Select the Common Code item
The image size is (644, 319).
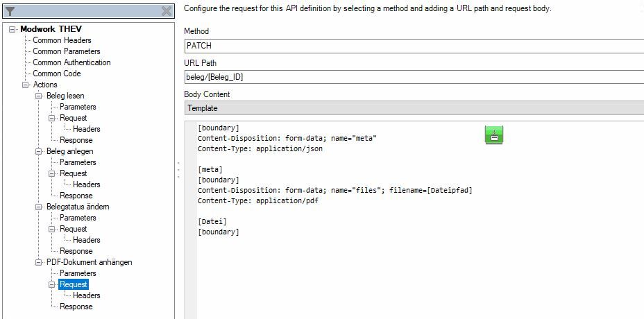(x=57, y=74)
